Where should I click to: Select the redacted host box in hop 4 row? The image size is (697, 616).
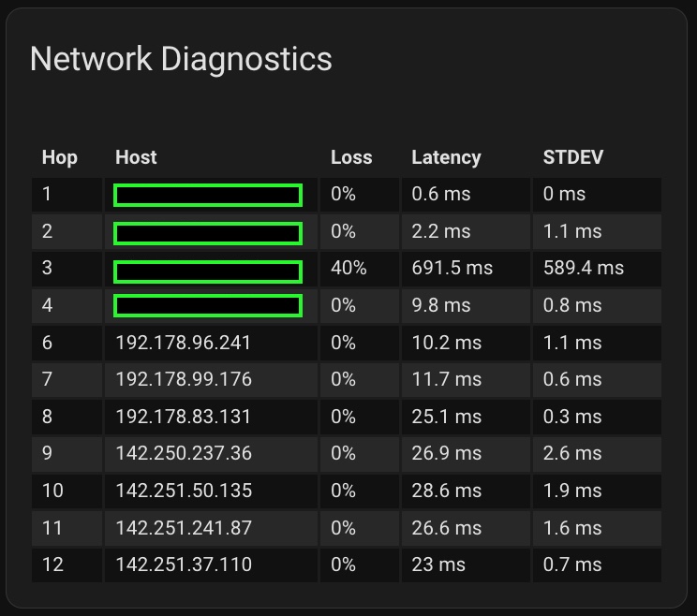pos(208,305)
